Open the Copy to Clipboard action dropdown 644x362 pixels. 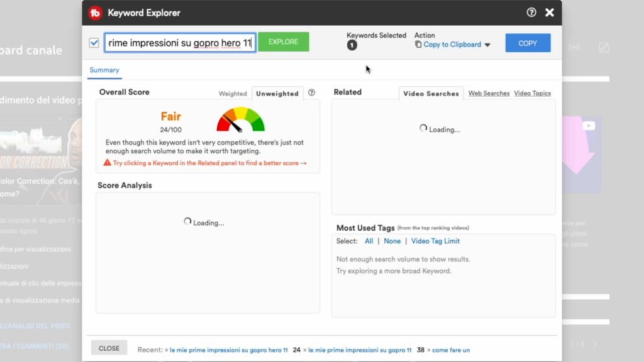click(453, 45)
